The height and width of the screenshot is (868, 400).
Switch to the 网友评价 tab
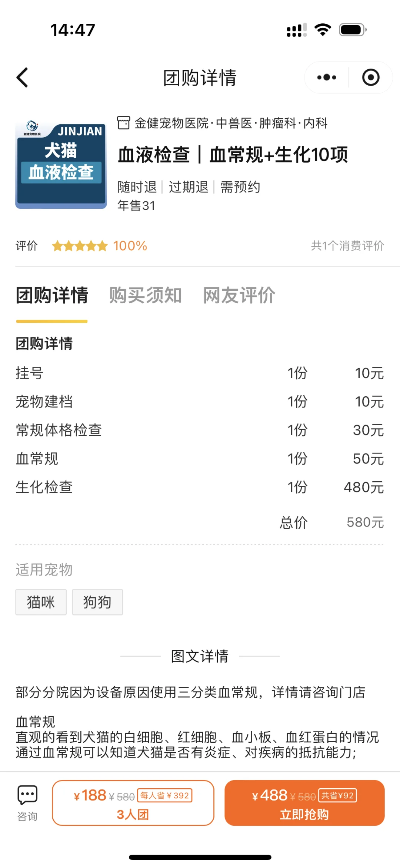point(239,296)
